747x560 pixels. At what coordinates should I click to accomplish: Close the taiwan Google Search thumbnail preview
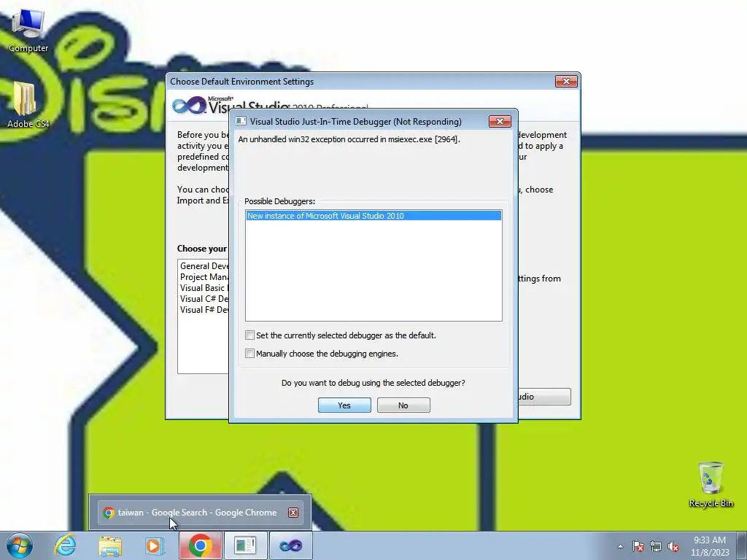[293, 513]
